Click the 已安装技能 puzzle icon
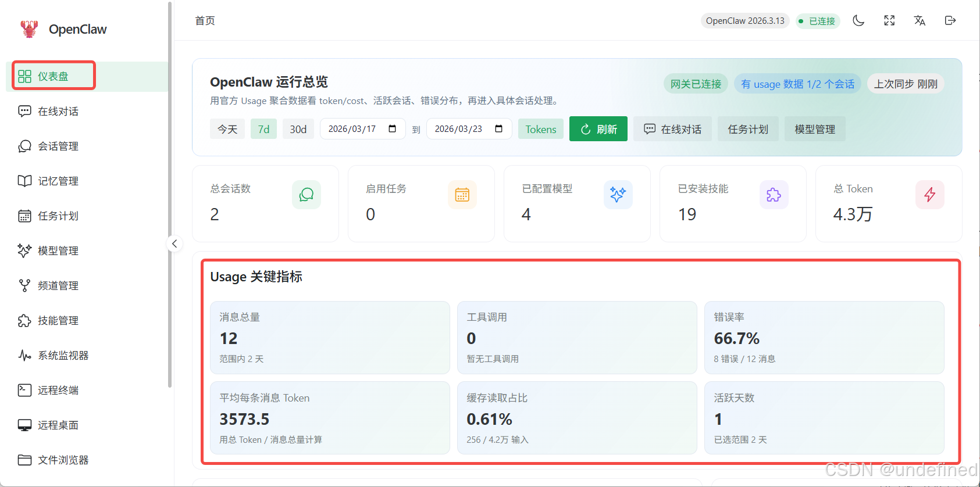Image resolution: width=980 pixels, height=487 pixels. [x=774, y=195]
